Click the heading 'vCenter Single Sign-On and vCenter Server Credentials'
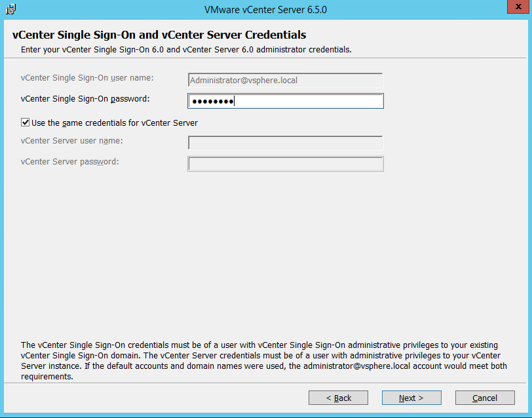The image size is (532, 418). click(x=159, y=35)
